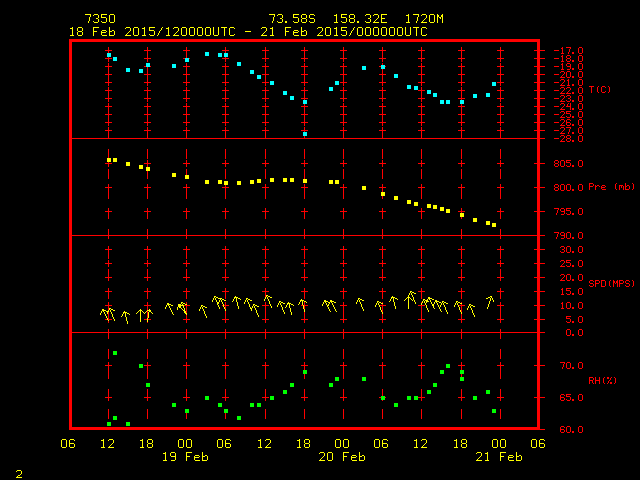The width and height of the screenshot is (640, 480).
Task: Click the start date 18 Feb 2015/120000UTC
Action: pos(152,32)
